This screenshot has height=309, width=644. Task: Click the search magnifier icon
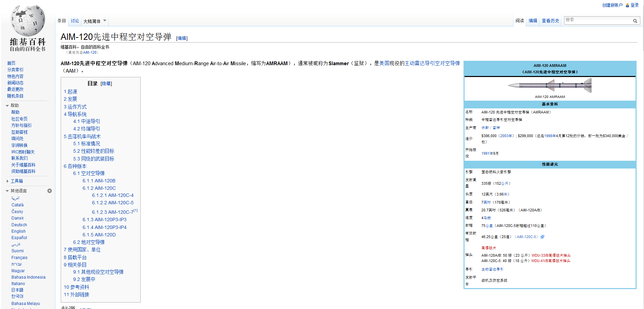coord(635,21)
